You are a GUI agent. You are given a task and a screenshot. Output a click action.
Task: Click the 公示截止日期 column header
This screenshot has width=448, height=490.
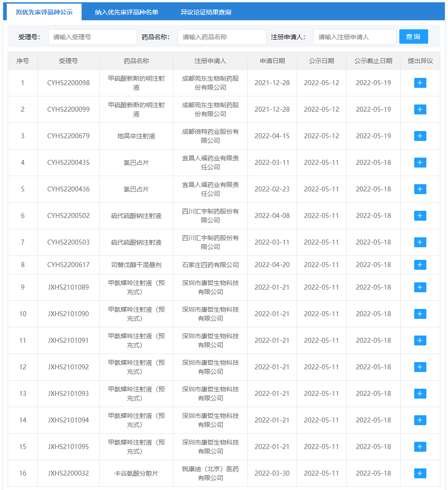[x=373, y=61]
